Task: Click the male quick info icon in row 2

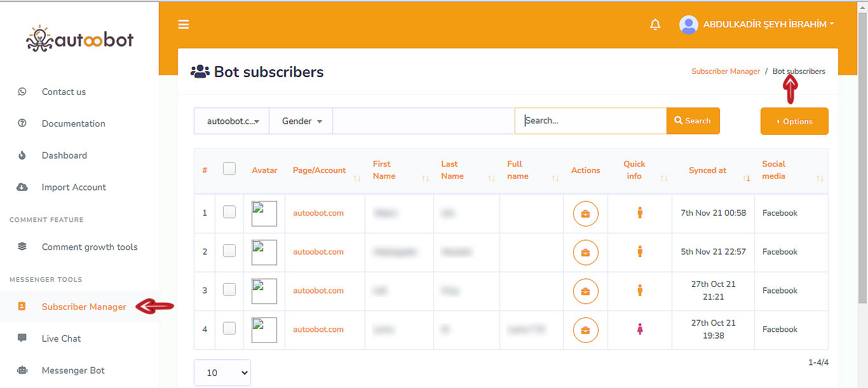Action: point(640,252)
